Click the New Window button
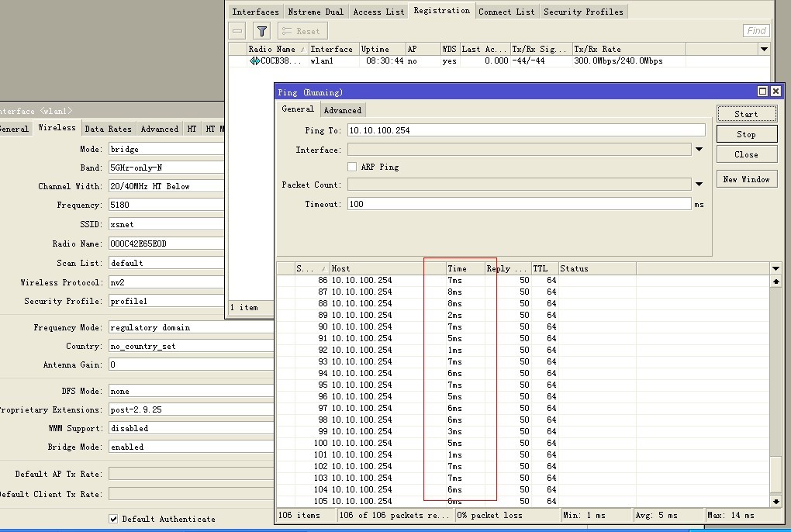 [746, 179]
